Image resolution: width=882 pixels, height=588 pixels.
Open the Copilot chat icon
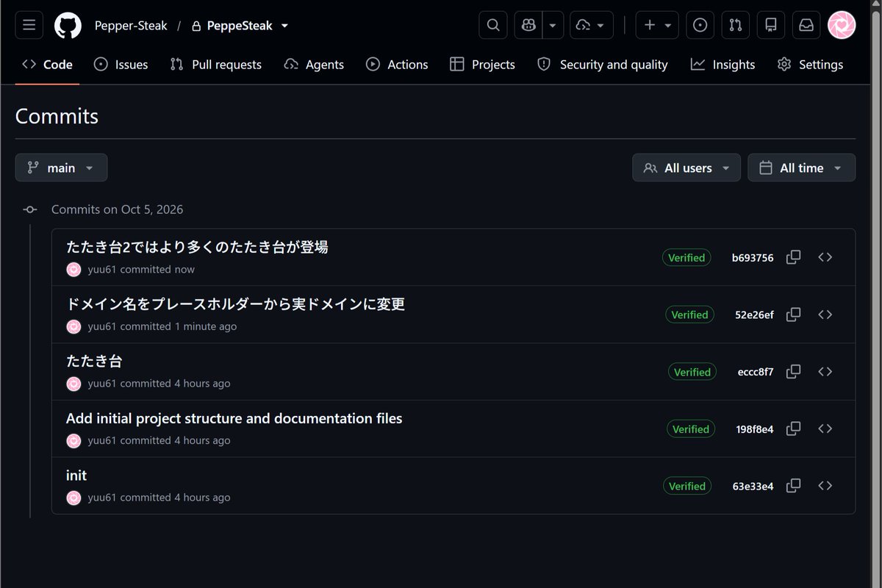[528, 26]
